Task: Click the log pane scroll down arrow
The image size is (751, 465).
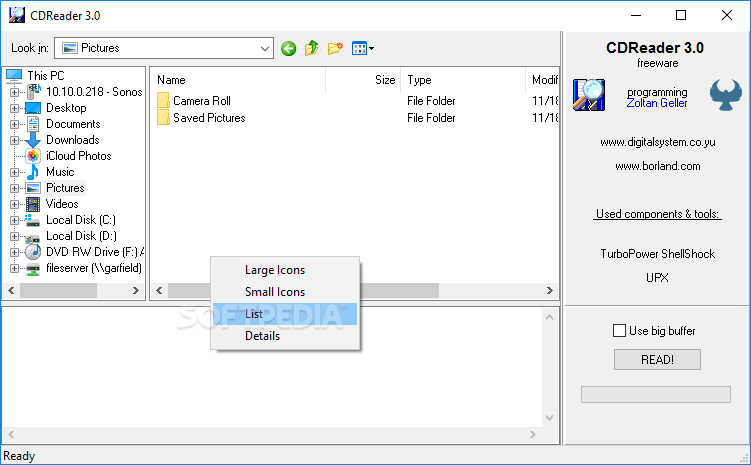Action: point(549,418)
